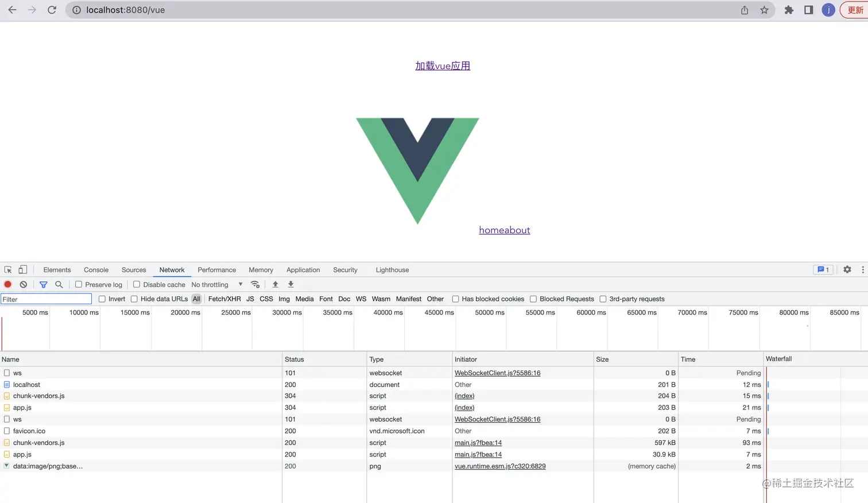Activate the inspect element picker icon
The height and width of the screenshot is (503, 868).
8,269
